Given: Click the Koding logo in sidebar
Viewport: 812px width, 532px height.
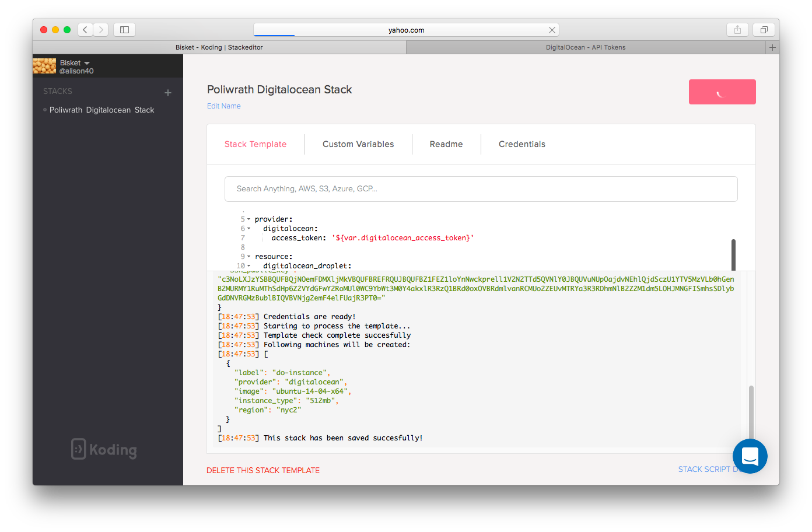Looking at the screenshot, I should pyautogui.click(x=104, y=449).
